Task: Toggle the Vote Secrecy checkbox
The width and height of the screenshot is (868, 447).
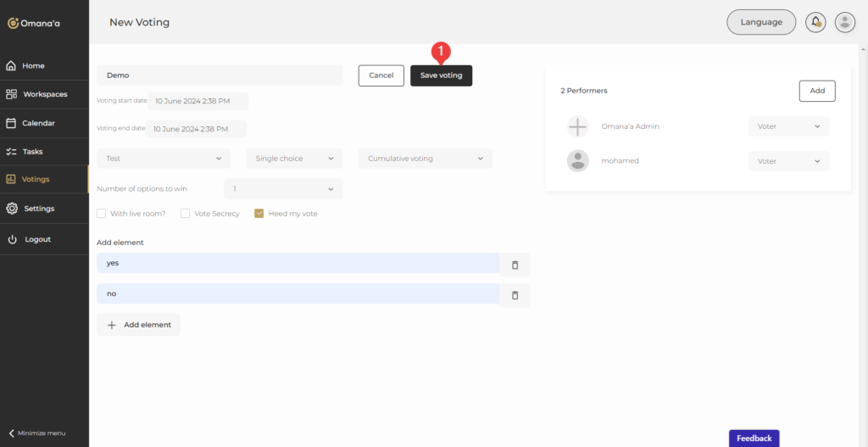Action: tap(186, 214)
